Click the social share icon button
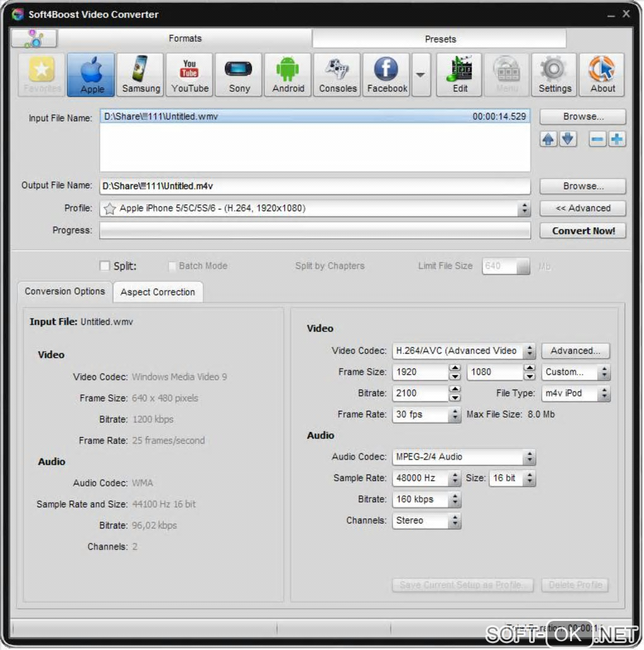This screenshot has width=644, height=650. 34,38
